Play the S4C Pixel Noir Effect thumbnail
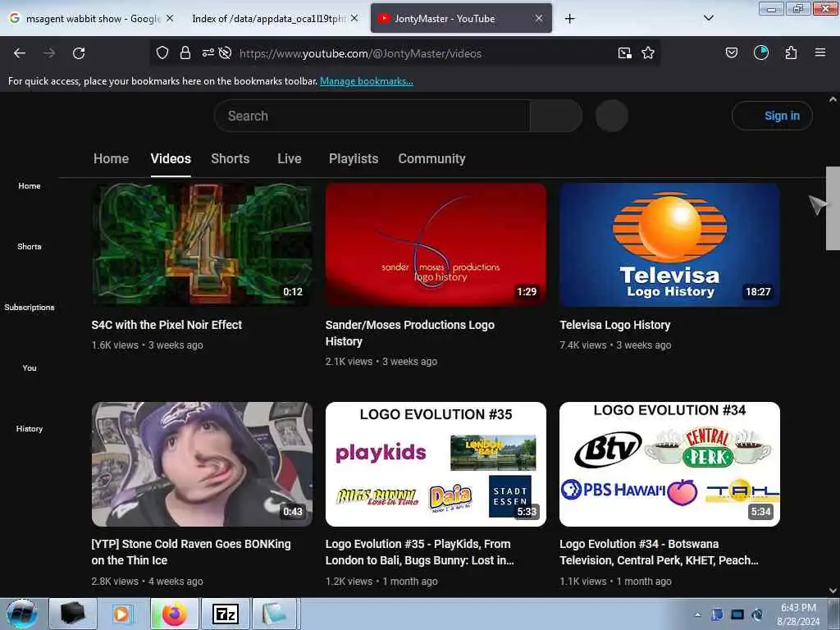This screenshot has width=840, height=630. pyautogui.click(x=202, y=244)
